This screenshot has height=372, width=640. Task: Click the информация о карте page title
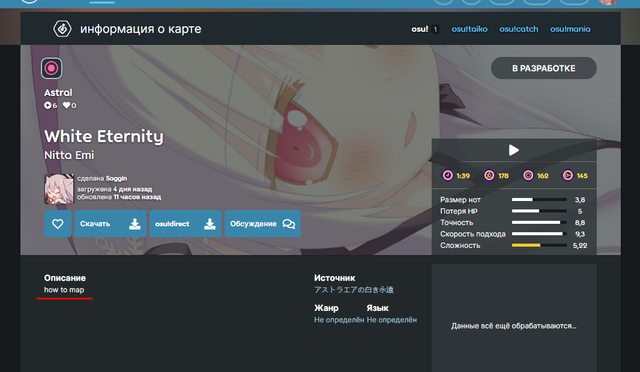click(x=140, y=29)
